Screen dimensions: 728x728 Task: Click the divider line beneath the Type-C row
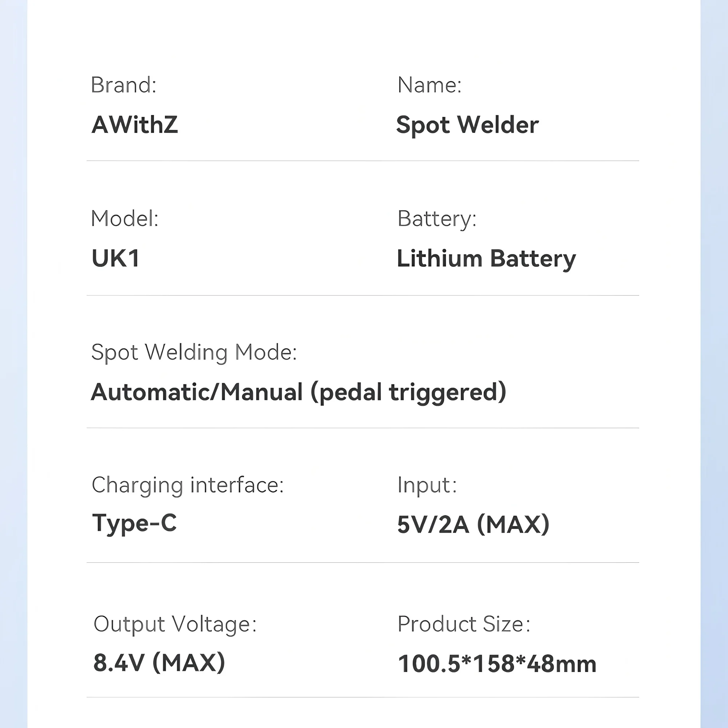(363, 563)
